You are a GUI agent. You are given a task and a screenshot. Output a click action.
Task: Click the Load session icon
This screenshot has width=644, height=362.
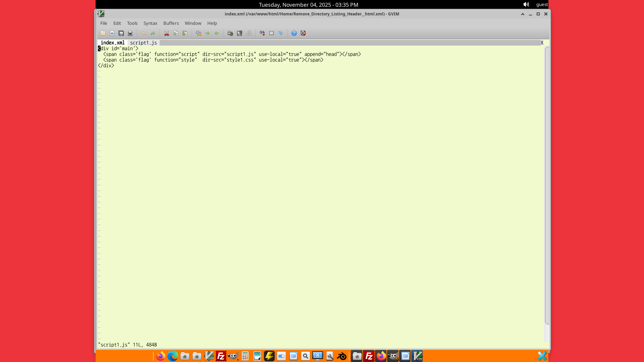point(230,33)
